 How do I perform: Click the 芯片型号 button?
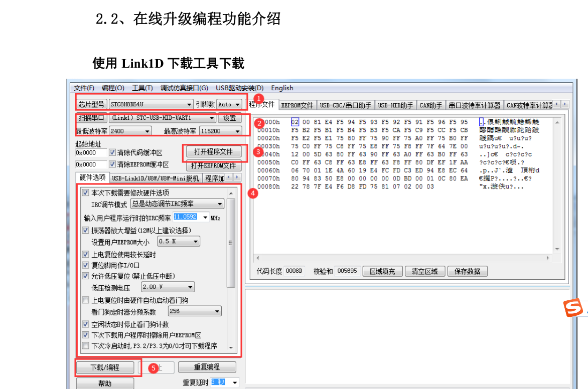(91, 104)
